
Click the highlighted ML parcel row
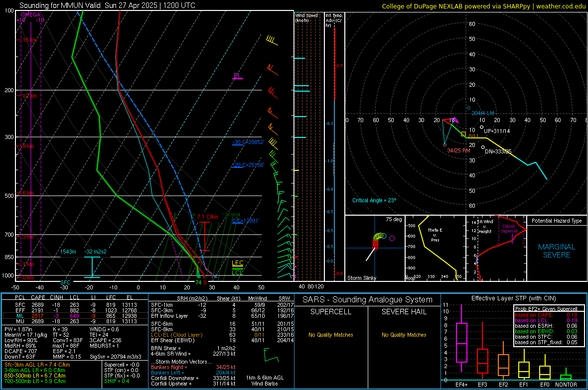click(x=75, y=316)
